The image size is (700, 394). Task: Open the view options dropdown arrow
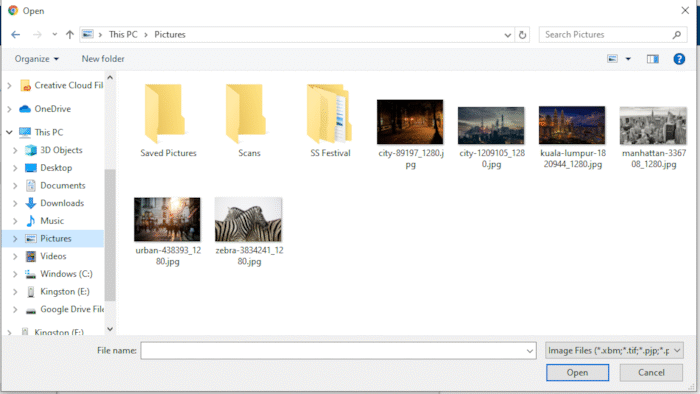[628, 59]
